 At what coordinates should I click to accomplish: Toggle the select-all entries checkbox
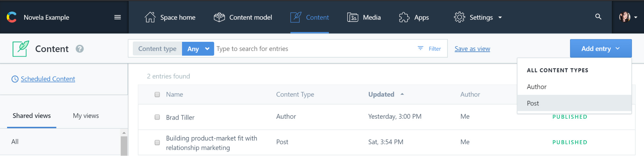pyautogui.click(x=157, y=95)
